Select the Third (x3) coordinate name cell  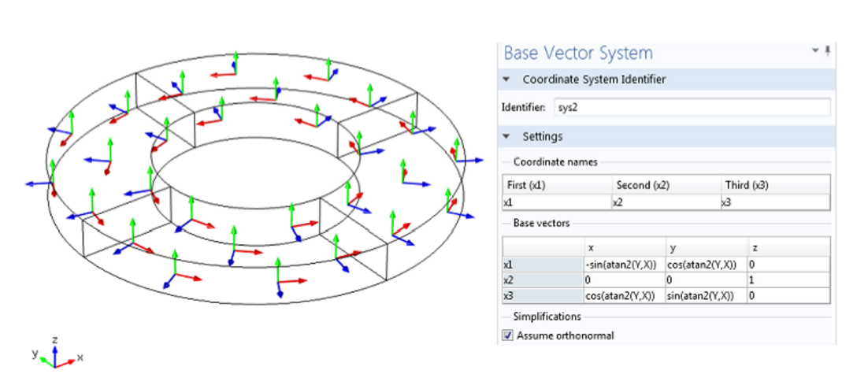774,202
